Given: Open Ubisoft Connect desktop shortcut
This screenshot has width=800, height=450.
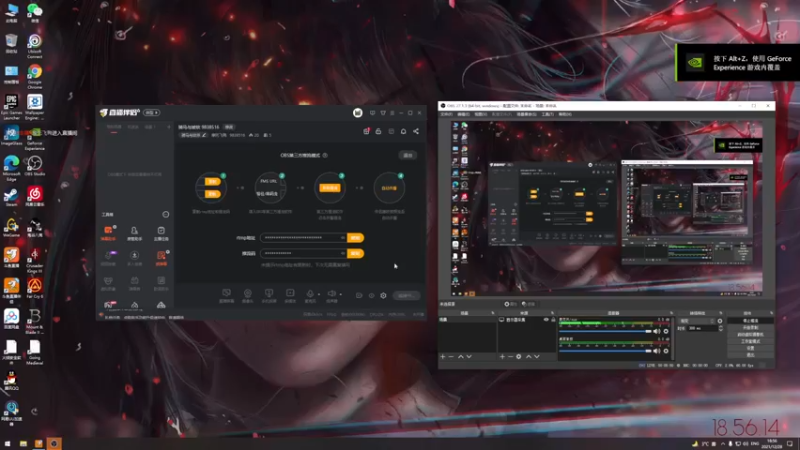Looking at the screenshot, I should point(35,46).
